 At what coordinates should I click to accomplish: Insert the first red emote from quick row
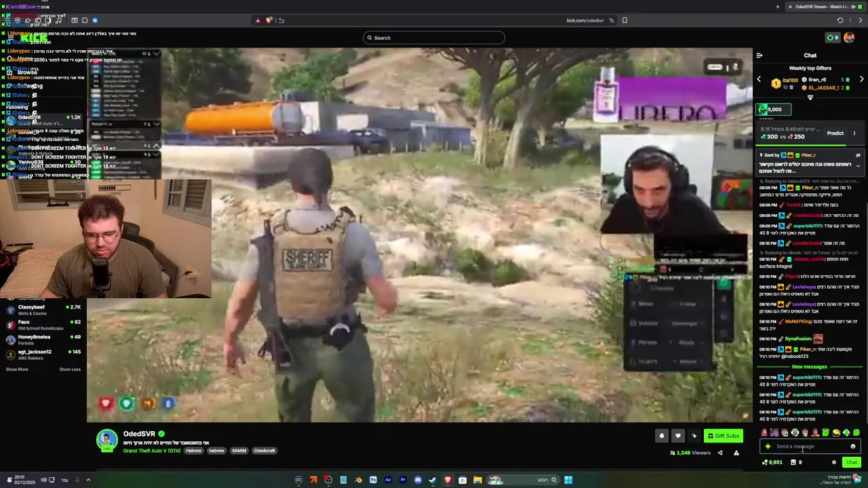(x=764, y=432)
